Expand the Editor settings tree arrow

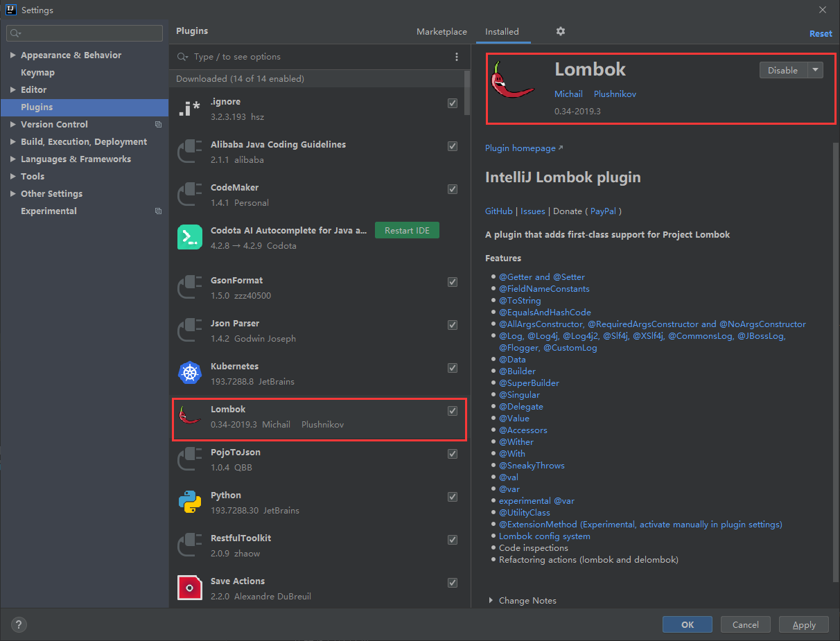click(13, 90)
